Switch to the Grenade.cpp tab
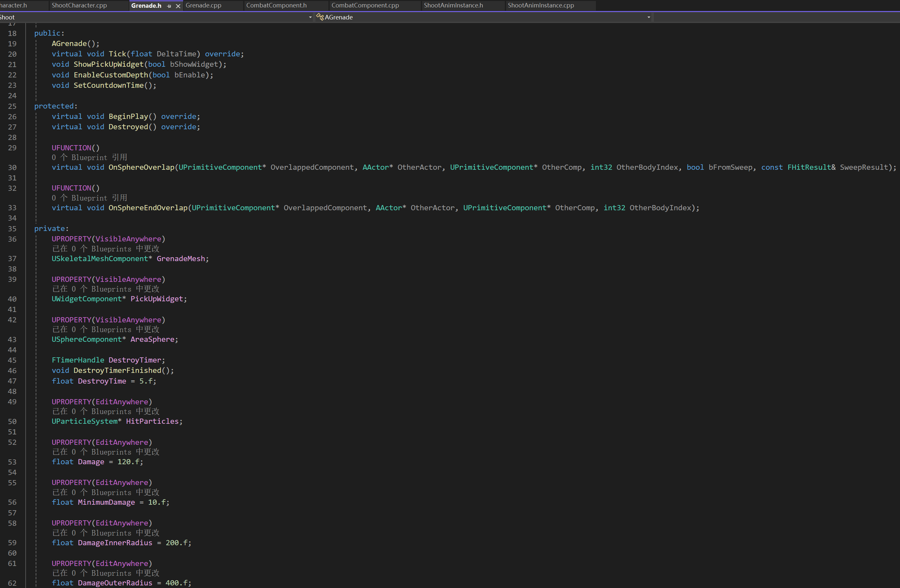 [204, 5]
